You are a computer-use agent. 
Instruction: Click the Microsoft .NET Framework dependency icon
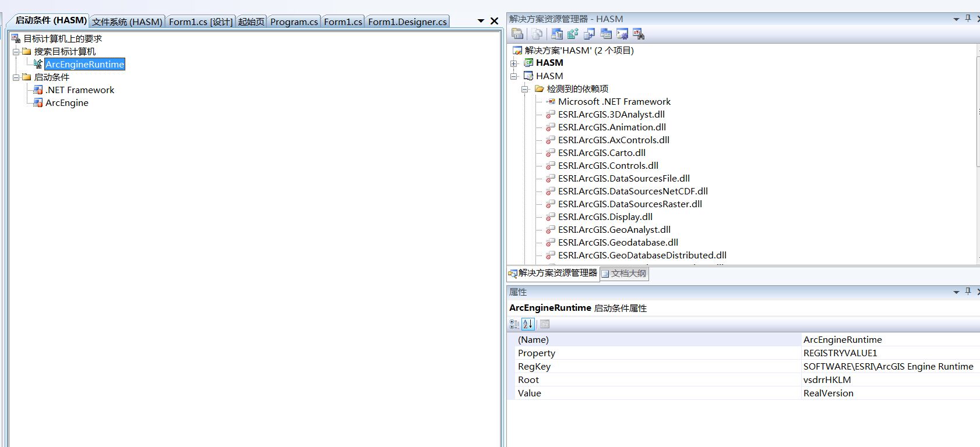(x=551, y=101)
